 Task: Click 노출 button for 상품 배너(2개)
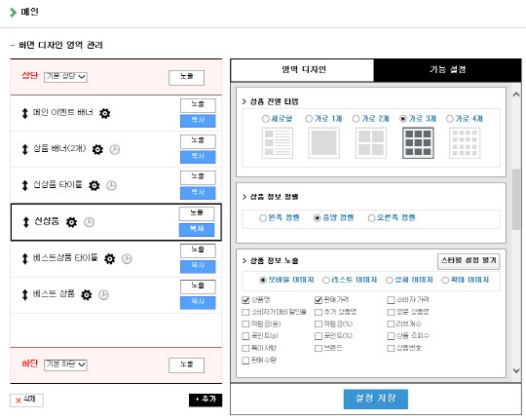point(198,141)
